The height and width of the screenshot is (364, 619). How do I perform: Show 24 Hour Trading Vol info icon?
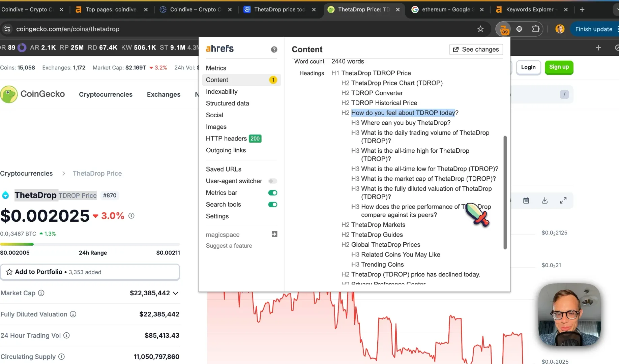click(66, 335)
